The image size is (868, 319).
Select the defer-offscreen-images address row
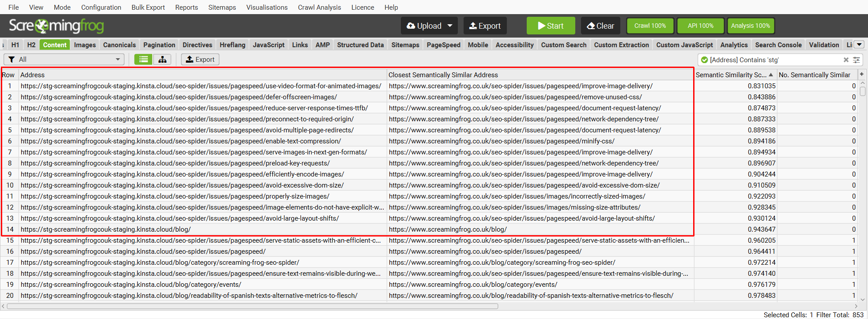coord(203,97)
